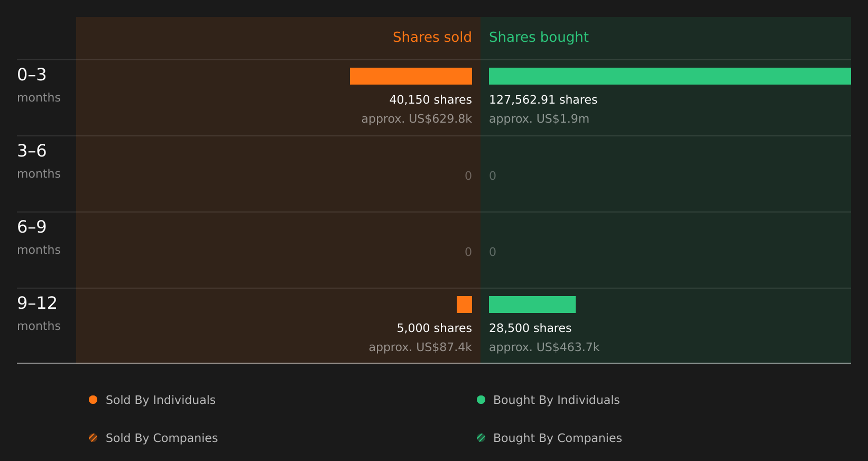
Task: Click the bought 0 value in 6–9 months row
Action: (x=493, y=252)
